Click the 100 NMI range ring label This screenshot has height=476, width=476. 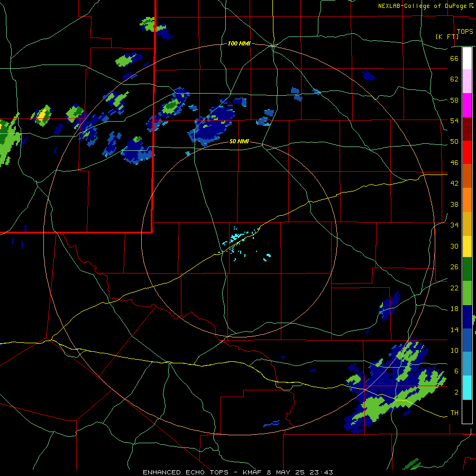[239, 44]
